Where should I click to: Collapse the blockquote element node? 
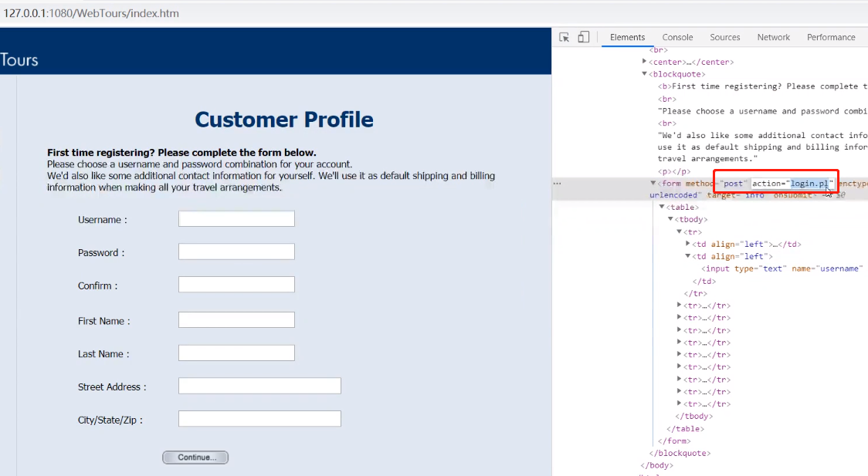(644, 73)
